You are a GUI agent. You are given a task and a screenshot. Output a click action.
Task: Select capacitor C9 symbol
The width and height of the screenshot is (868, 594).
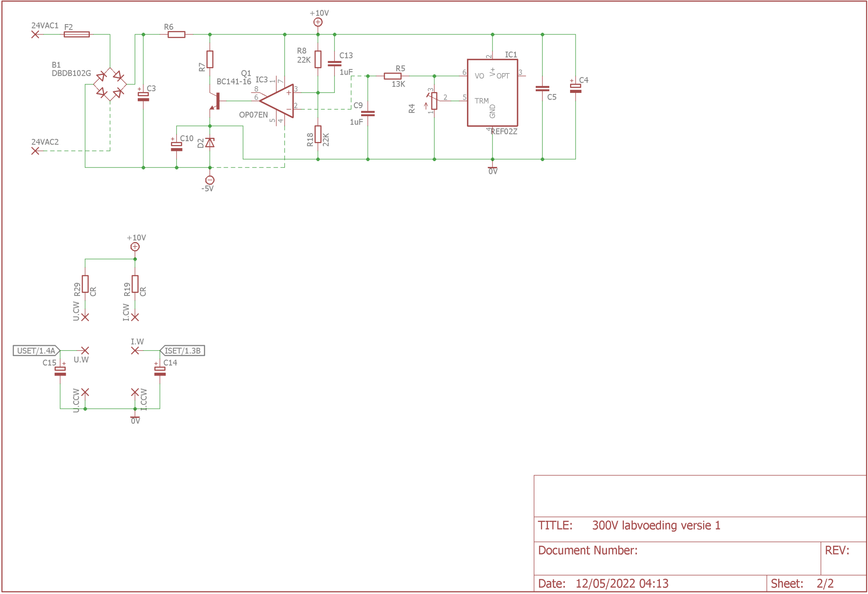[368, 114]
